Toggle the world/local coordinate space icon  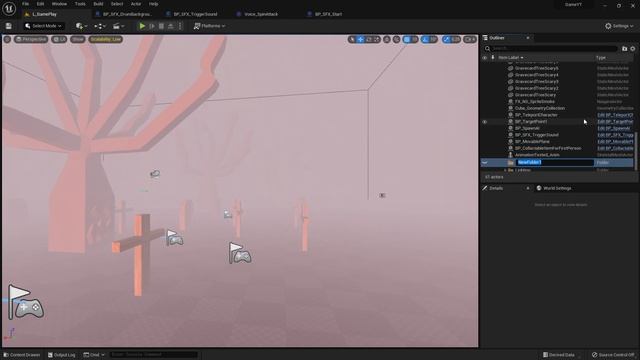387,39
